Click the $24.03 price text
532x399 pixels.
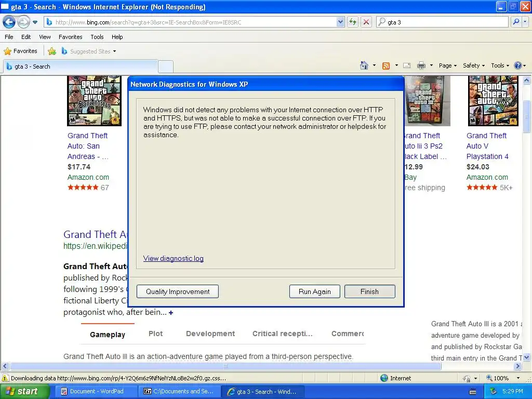coord(478,167)
